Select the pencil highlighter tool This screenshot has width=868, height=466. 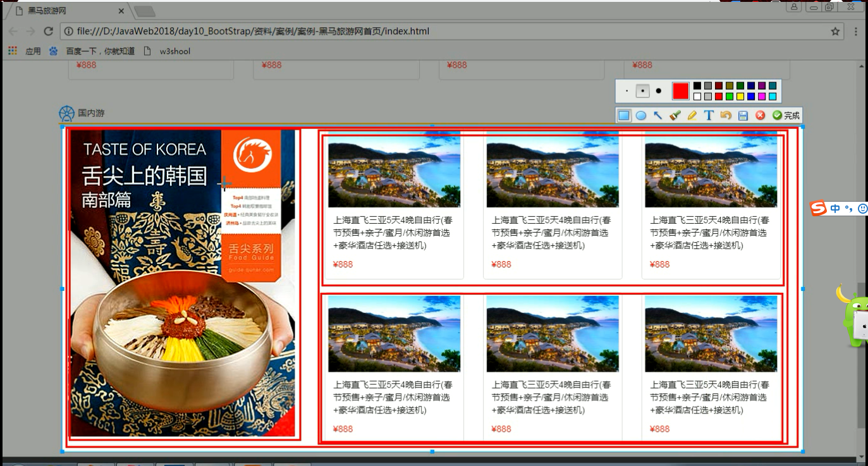pyautogui.click(x=691, y=116)
